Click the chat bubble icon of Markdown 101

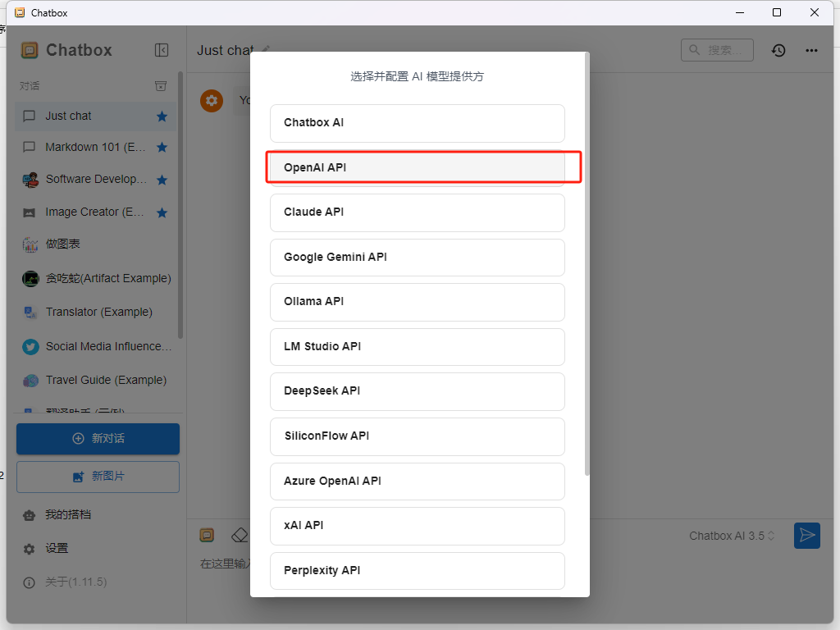pos(29,148)
